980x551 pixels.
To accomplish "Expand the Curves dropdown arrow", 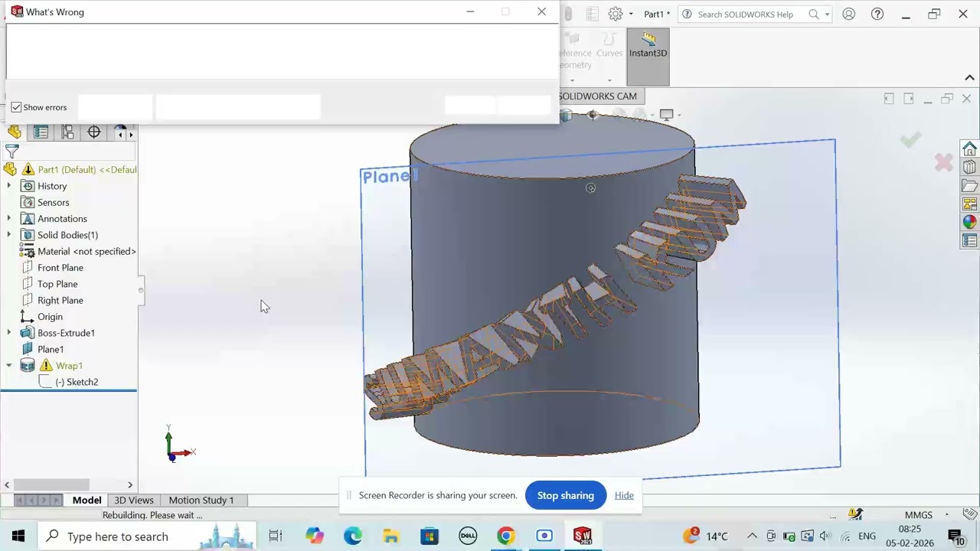I will pyautogui.click(x=609, y=80).
